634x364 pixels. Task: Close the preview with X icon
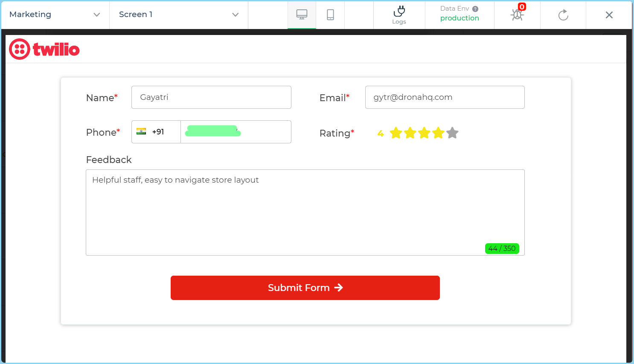609,15
